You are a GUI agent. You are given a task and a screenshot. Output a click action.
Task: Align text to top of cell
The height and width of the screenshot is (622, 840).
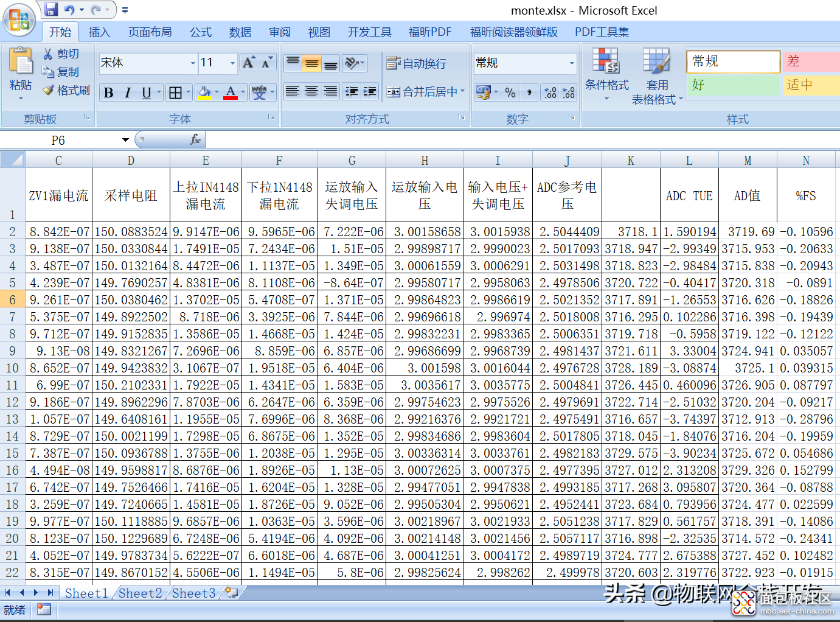click(x=293, y=62)
